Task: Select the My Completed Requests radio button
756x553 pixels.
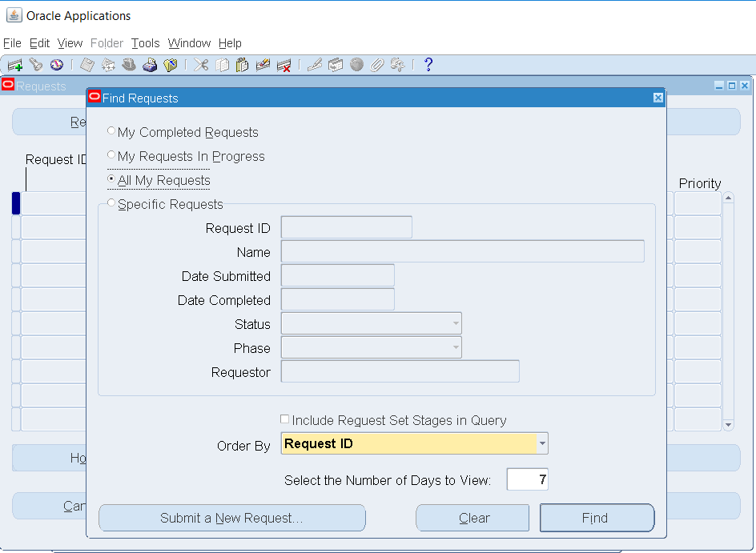Action: 111,130
